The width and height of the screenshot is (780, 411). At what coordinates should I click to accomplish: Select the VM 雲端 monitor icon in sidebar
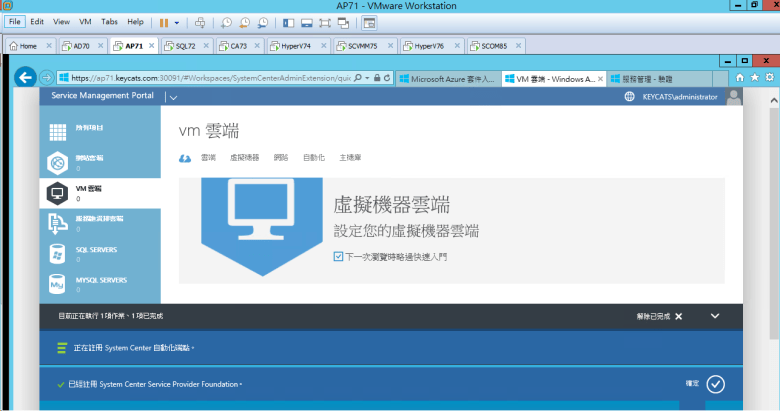(x=58, y=193)
